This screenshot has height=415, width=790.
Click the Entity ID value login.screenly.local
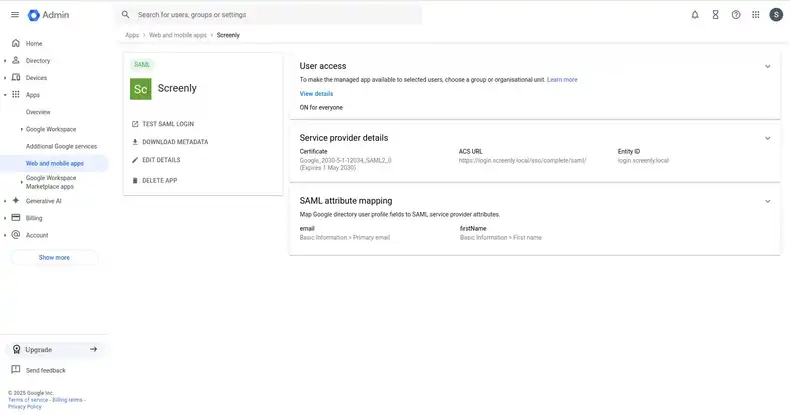(x=643, y=161)
